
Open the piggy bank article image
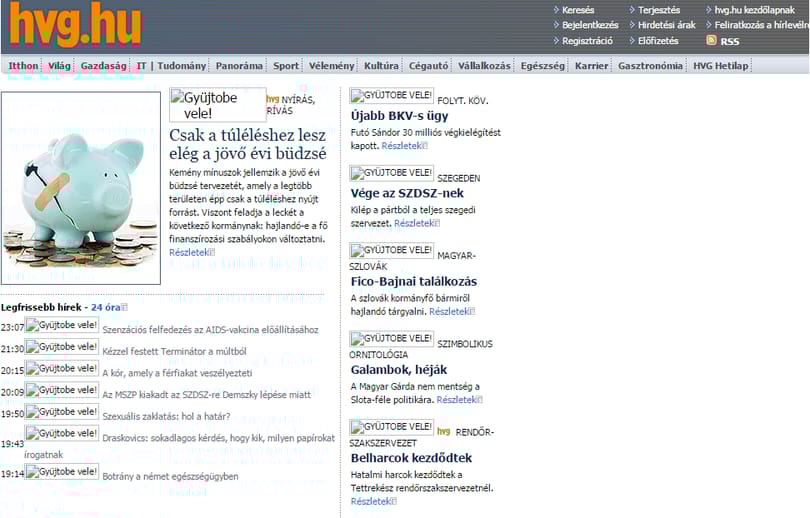pos(81,189)
